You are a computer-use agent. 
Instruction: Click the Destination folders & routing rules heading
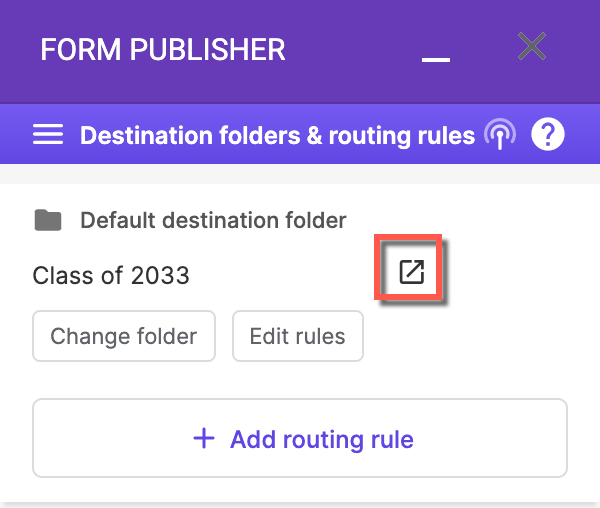coord(277,135)
